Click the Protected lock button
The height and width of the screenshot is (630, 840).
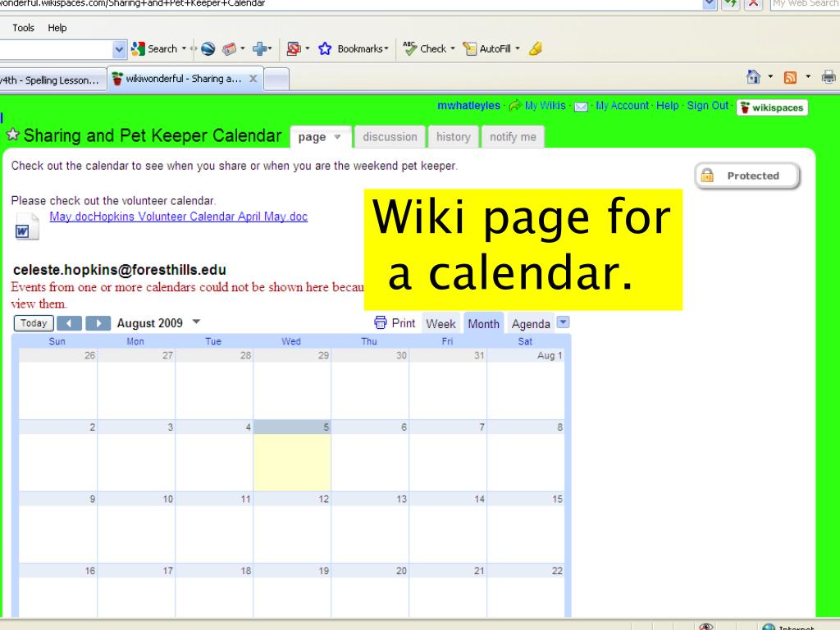coord(746,176)
